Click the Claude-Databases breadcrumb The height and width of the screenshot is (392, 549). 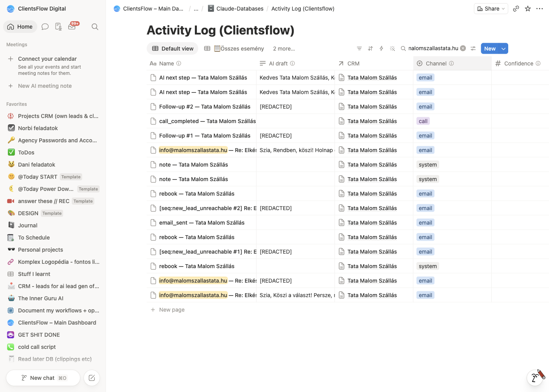click(235, 9)
